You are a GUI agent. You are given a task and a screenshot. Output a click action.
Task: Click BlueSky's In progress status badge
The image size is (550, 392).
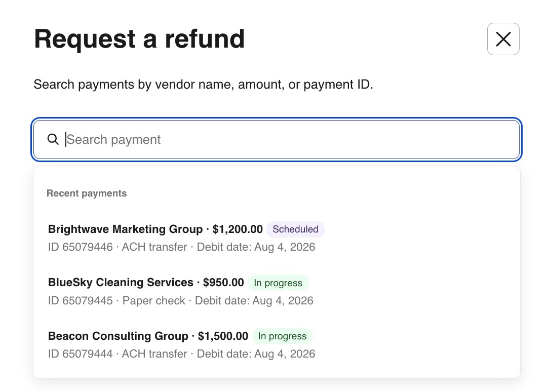pos(278,283)
